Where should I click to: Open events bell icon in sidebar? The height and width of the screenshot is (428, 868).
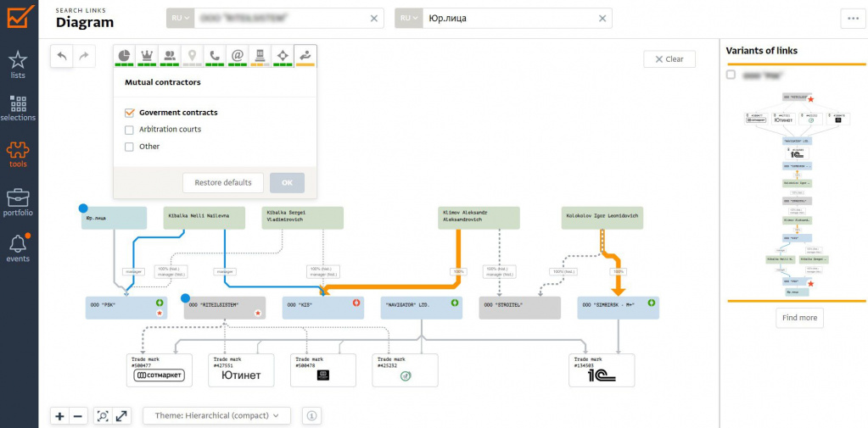[x=18, y=247]
